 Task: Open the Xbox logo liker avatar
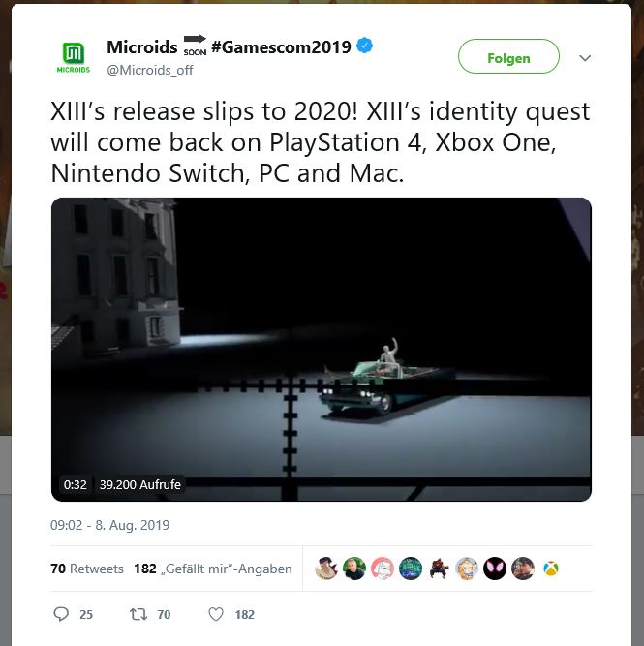pyautogui.click(x=551, y=569)
